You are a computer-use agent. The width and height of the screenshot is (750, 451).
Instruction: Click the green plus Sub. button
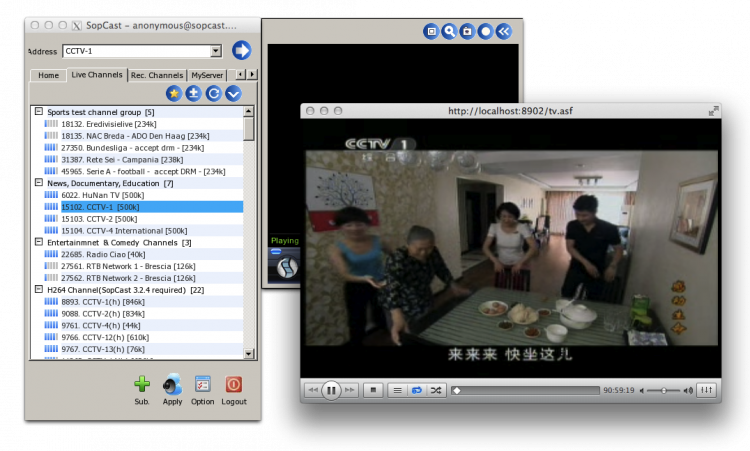tap(142, 389)
